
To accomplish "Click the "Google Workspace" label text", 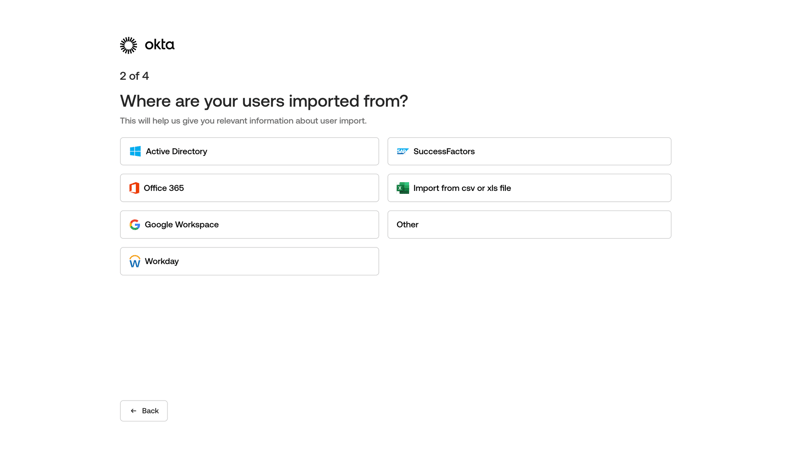I will (182, 225).
